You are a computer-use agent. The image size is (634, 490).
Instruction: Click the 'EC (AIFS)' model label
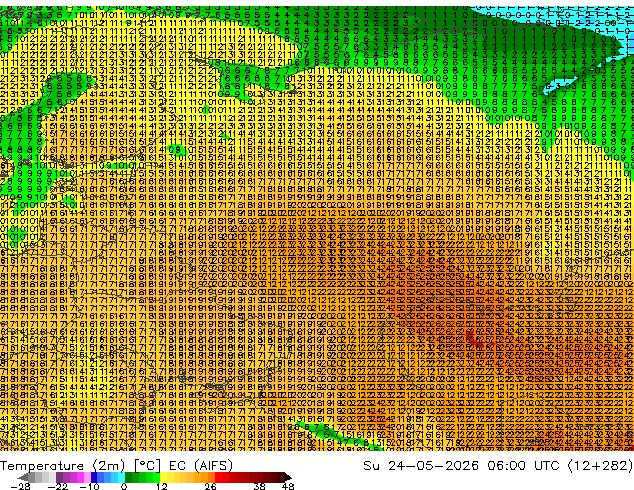[201, 466]
